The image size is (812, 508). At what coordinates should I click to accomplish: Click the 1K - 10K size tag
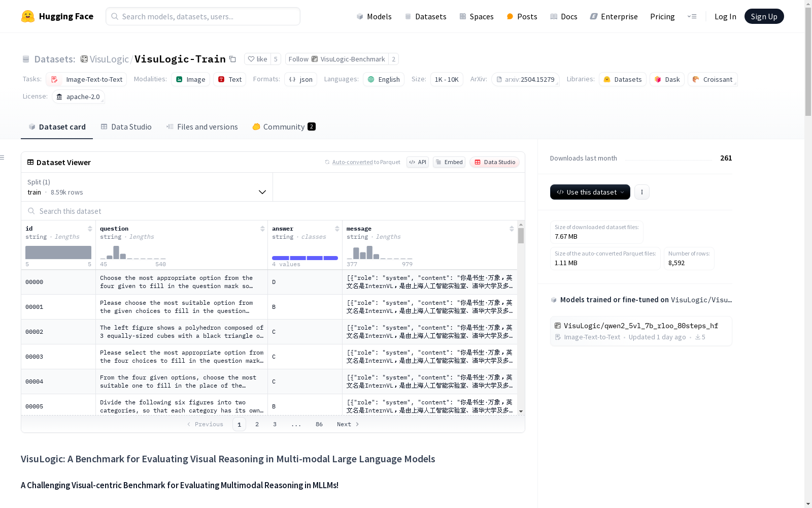pos(447,79)
